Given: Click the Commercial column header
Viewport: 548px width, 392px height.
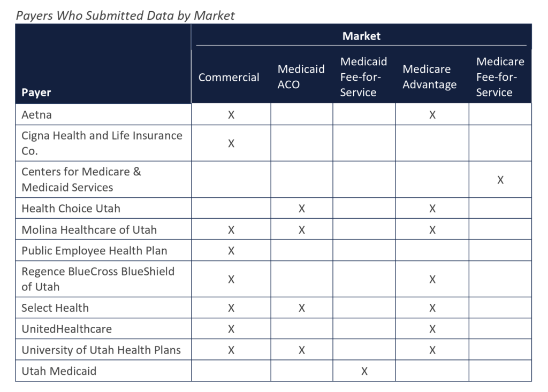Looking at the screenshot, I should (x=229, y=77).
